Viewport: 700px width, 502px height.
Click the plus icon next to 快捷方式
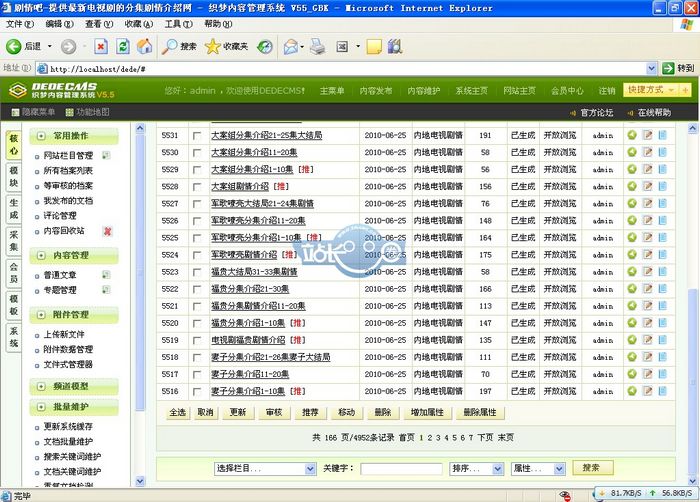[x=685, y=90]
